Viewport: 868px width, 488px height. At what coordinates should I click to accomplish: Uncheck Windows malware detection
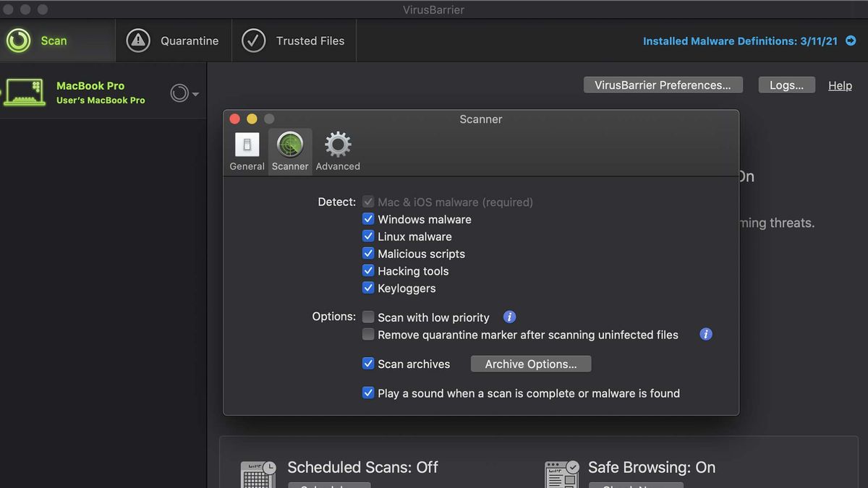[368, 218]
